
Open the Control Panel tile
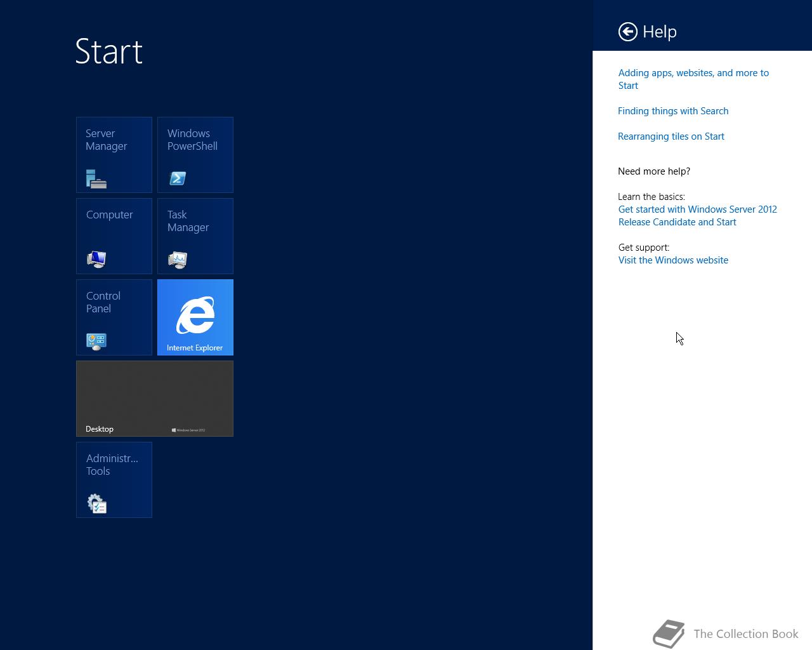coord(114,317)
